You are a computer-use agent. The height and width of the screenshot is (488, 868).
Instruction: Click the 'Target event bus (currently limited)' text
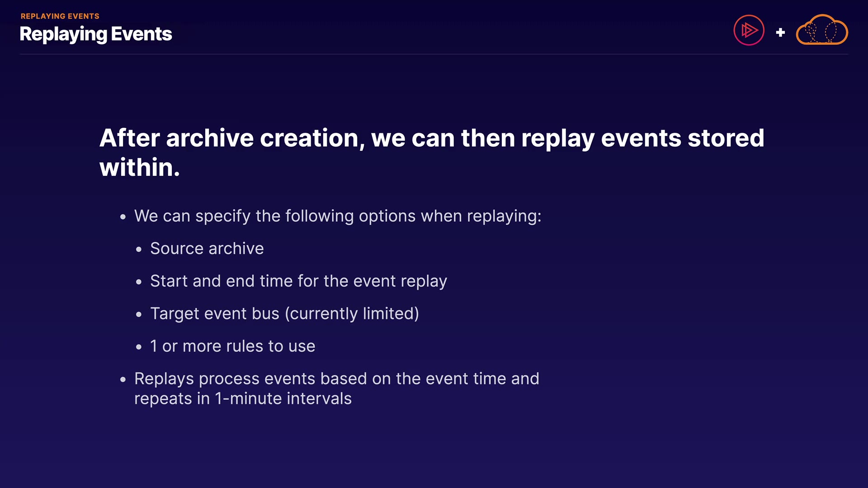click(284, 314)
